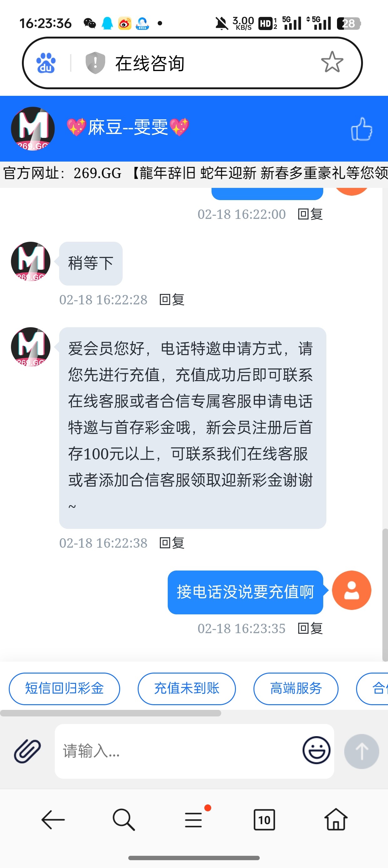Go back using the browser back arrow
Viewport: 388px width, 868px height.
(53, 819)
